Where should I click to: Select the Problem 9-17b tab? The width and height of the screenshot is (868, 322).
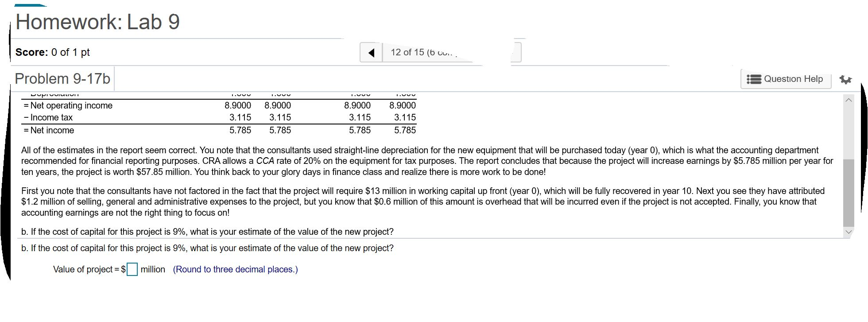[x=62, y=79]
